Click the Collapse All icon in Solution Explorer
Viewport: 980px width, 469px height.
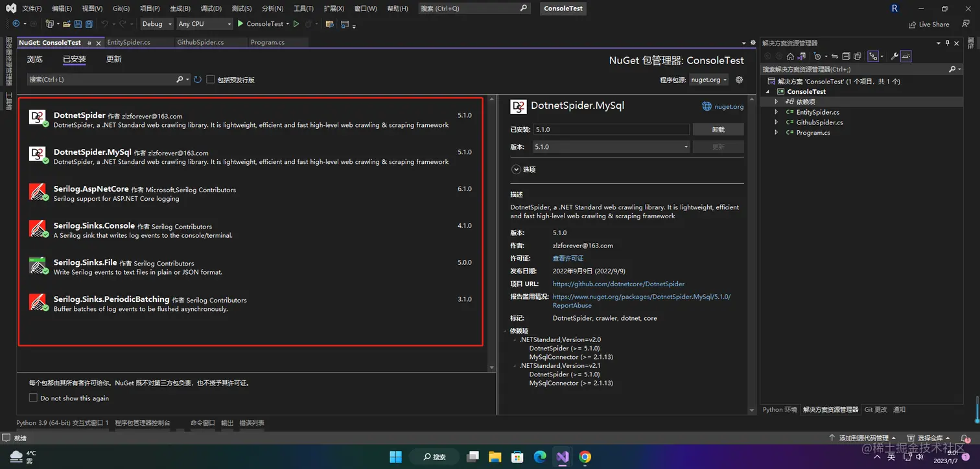[846, 56]
